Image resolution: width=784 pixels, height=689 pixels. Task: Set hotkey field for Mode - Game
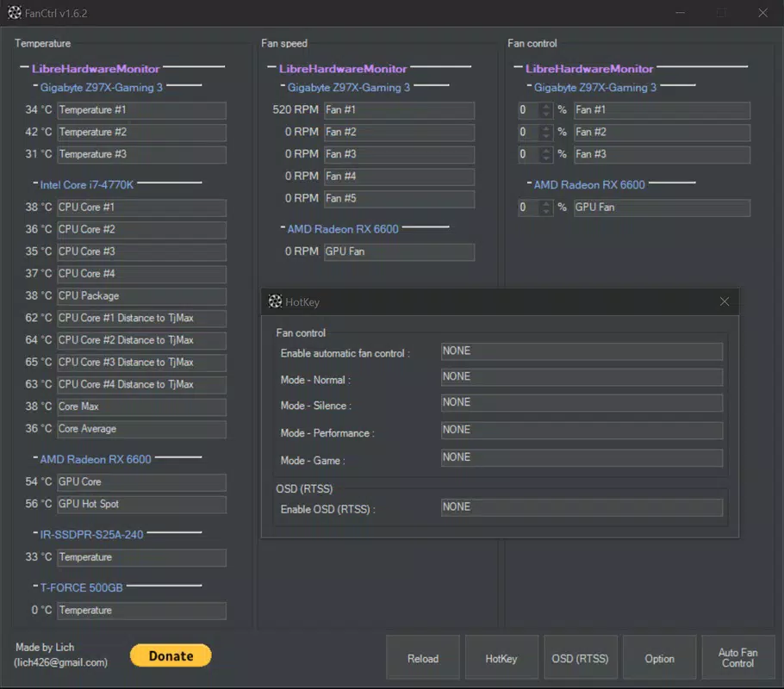[x=582, y=458]
